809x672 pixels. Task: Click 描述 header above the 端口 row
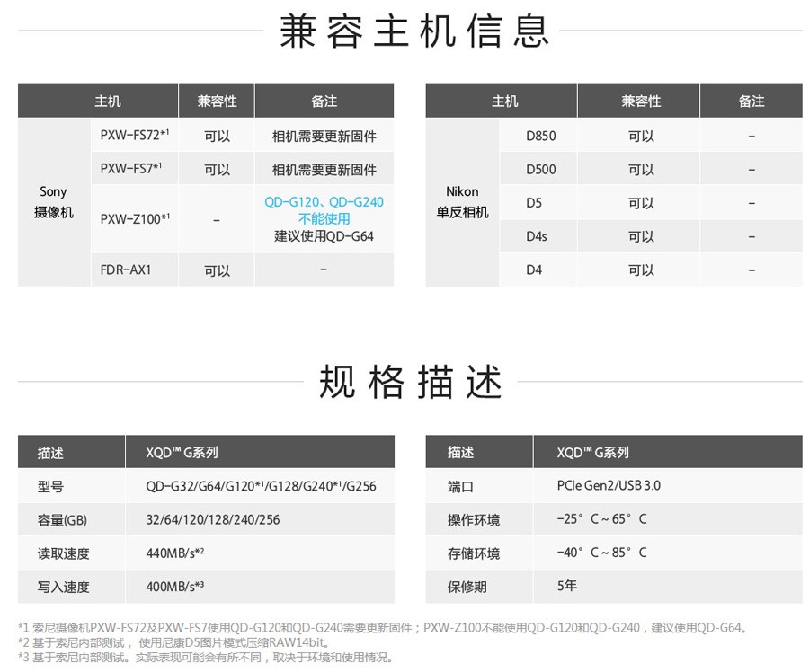tap(460, 452)
